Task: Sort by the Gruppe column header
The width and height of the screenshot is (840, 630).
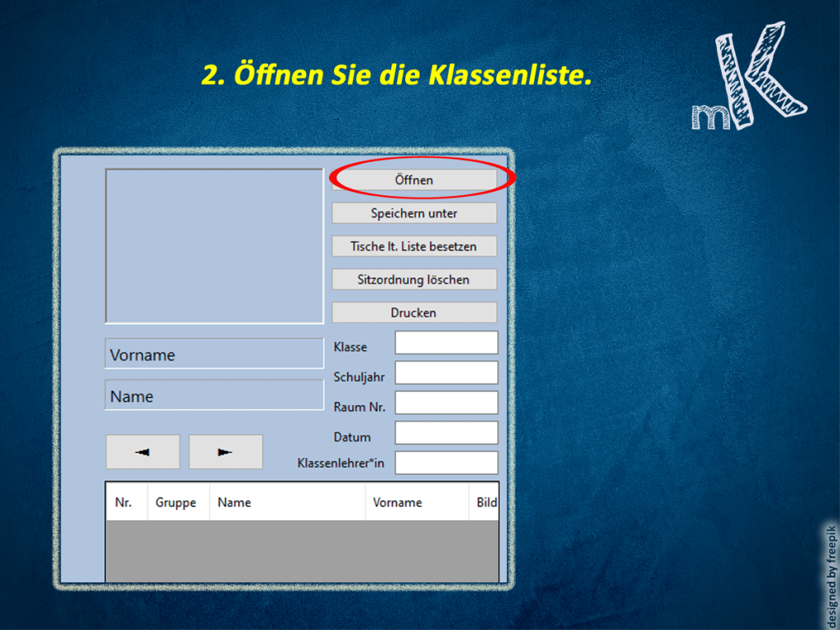Action: (176, 502)
